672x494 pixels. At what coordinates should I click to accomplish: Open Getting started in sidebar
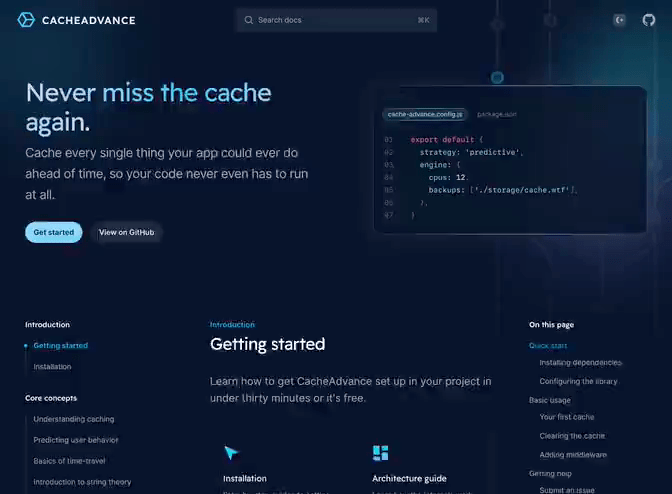tap(60, 346)
